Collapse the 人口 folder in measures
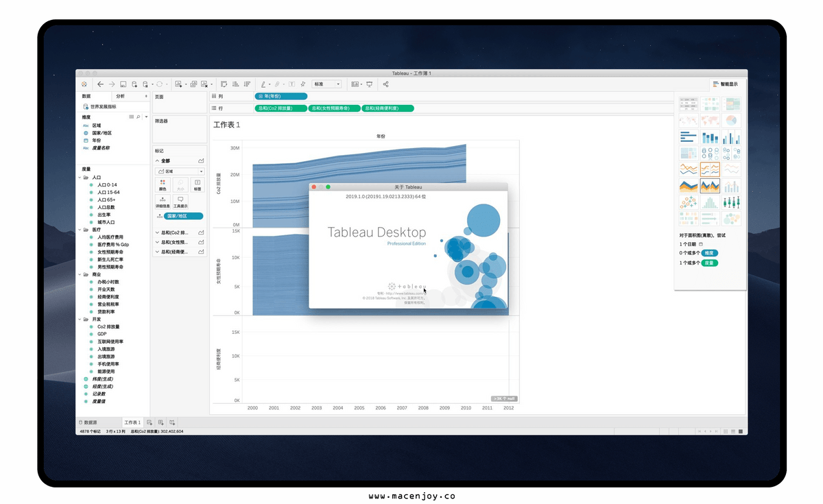The image size is (823, 504). coord(80,178)
